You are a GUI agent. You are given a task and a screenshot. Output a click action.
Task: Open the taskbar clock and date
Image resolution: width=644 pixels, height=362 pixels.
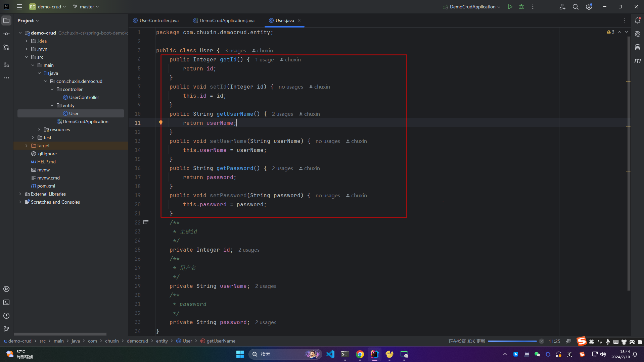(x=620, y=354)
